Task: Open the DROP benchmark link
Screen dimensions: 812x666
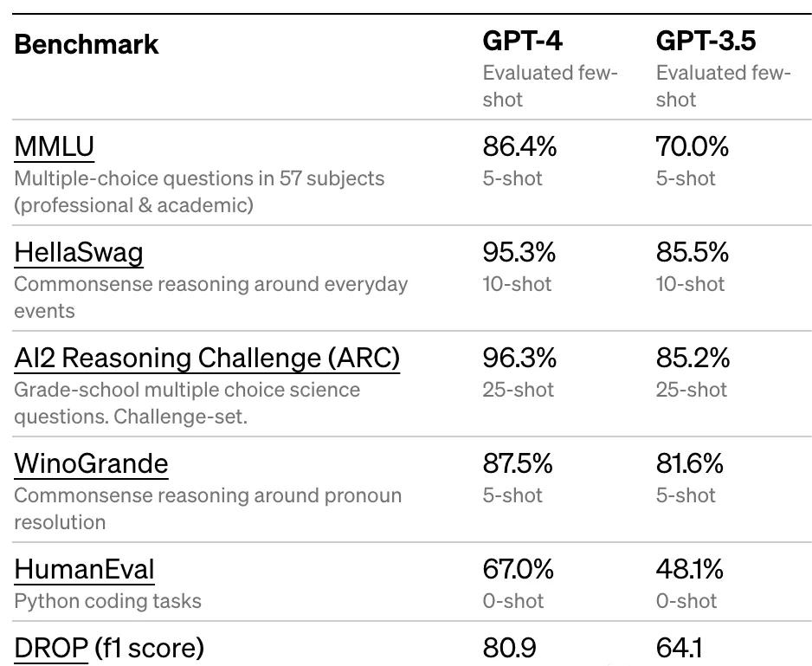Action: (51, 648)
